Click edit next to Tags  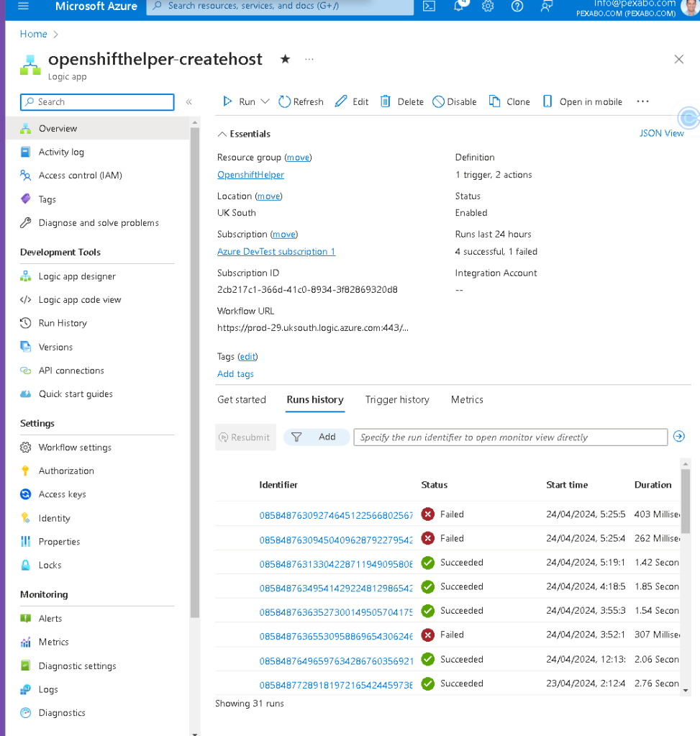pos(247,357)
